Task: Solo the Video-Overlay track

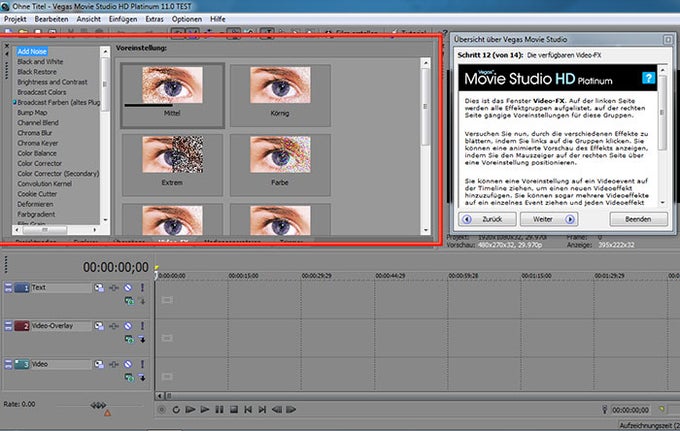Action: pos(142,326)
